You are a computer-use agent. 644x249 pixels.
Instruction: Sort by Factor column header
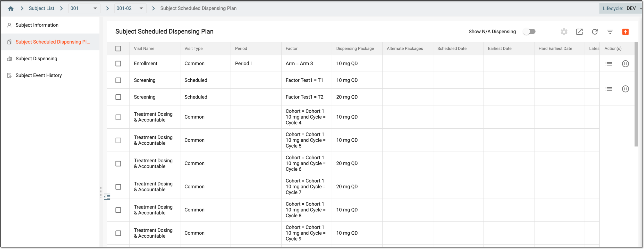point(291,48)
